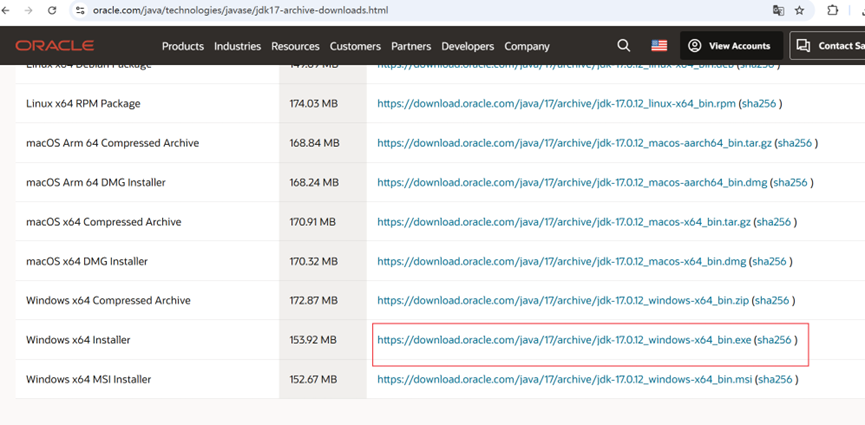Screen dimensions: 865x425
Task: Click the View Accounts button
Action: [731, 46]
